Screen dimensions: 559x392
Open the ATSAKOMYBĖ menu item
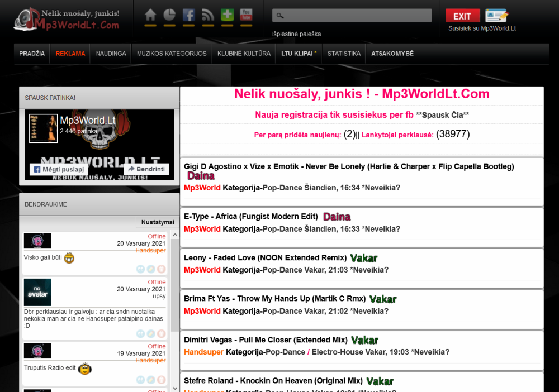point(392,54)
